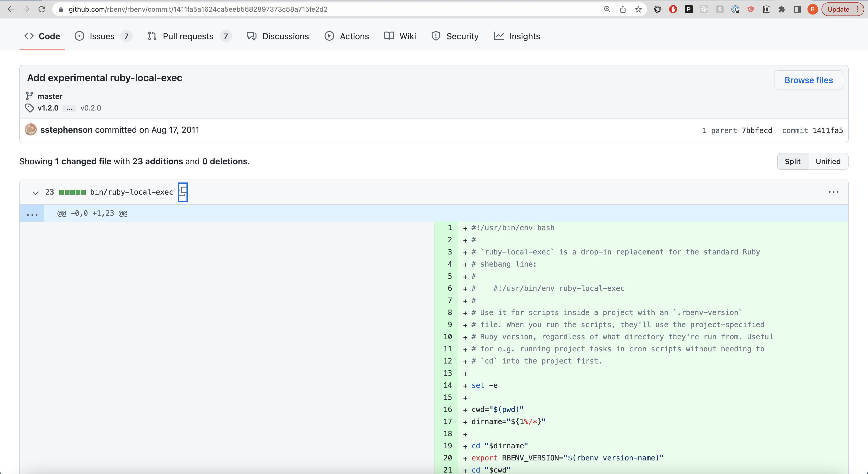Click the Issues count badge 7

coord(126,36)
